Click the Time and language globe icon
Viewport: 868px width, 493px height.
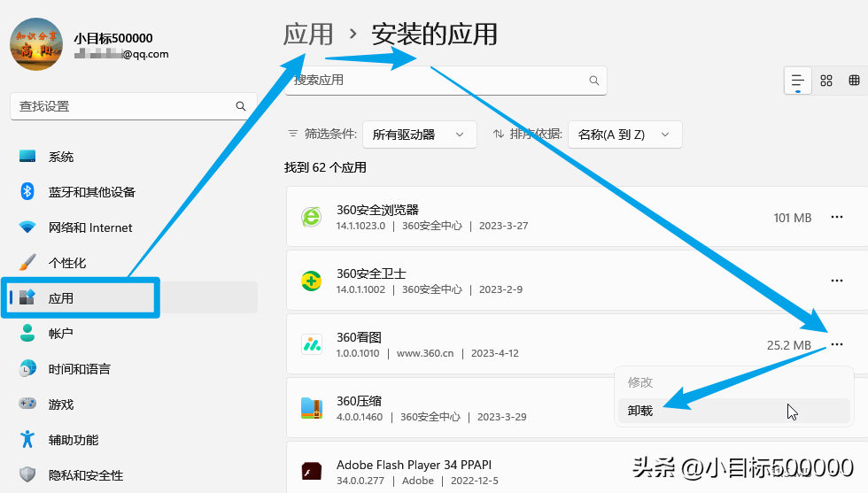pyautogui.click(x=27, y=368)
